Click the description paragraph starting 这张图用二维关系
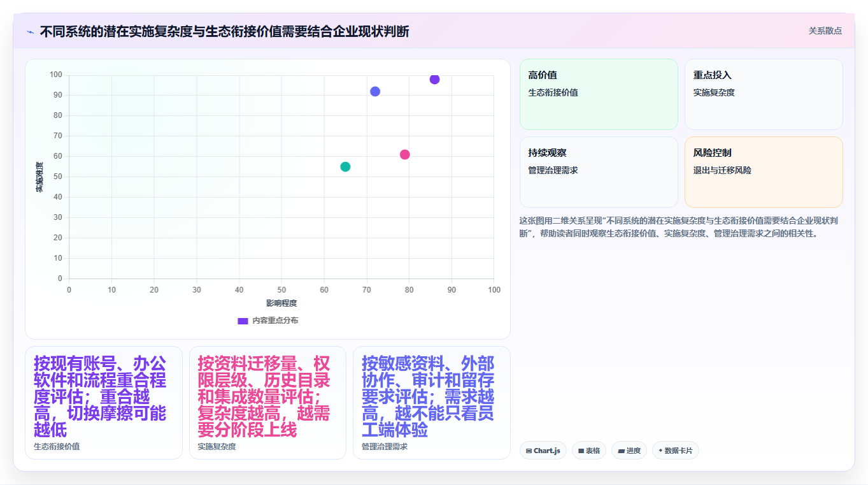 [678, 227]
